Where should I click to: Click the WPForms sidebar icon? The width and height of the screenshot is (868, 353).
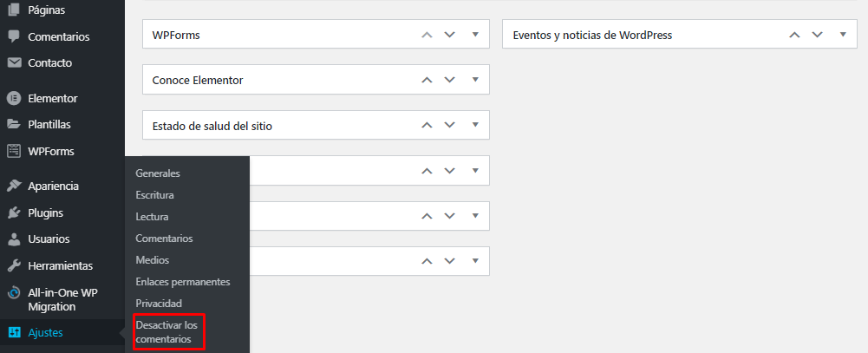tap(14, 151)
